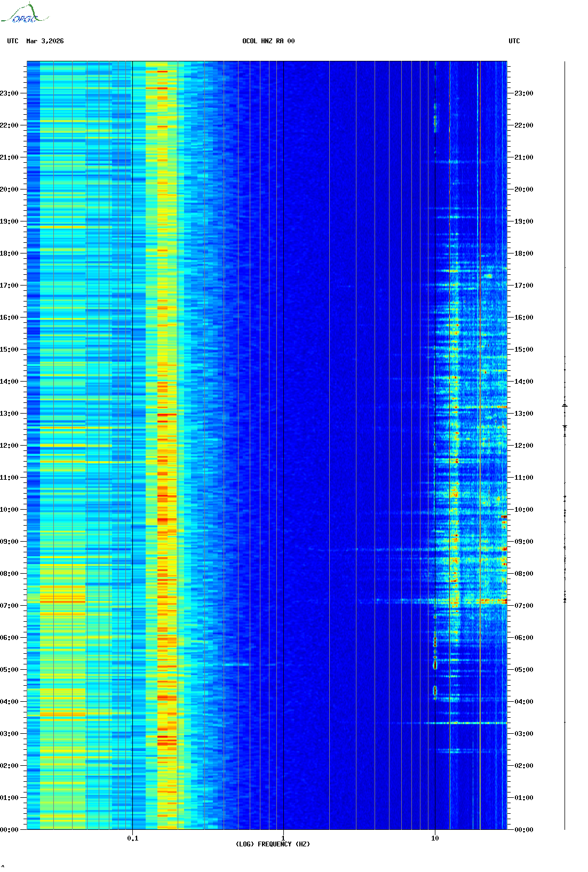This screenshot has height=872, width=588.
Task: Click the red 10 Hz blob near 05:00
Action: 435,664
